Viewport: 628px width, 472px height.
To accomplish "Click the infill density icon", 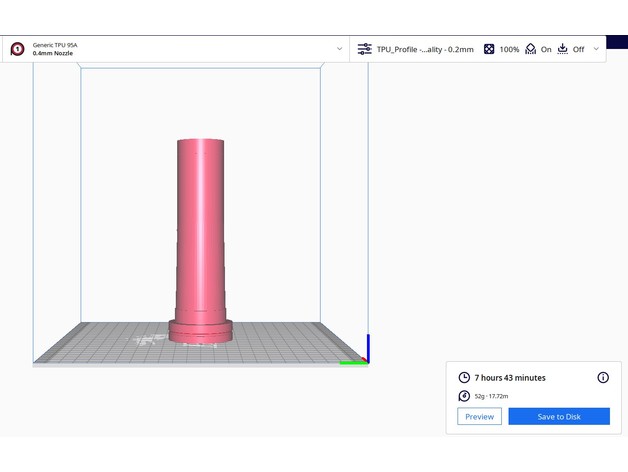I will [x=489, y=49].
